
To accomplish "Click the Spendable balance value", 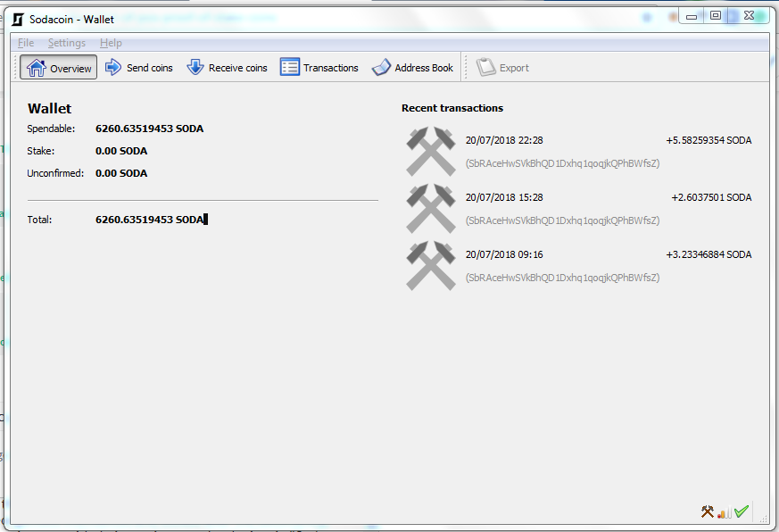I will (150, 129).
